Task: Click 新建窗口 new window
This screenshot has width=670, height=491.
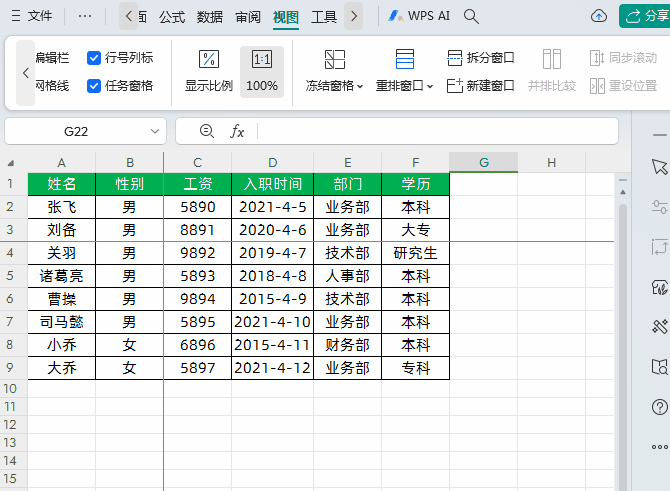Action: tap(480, 86)
